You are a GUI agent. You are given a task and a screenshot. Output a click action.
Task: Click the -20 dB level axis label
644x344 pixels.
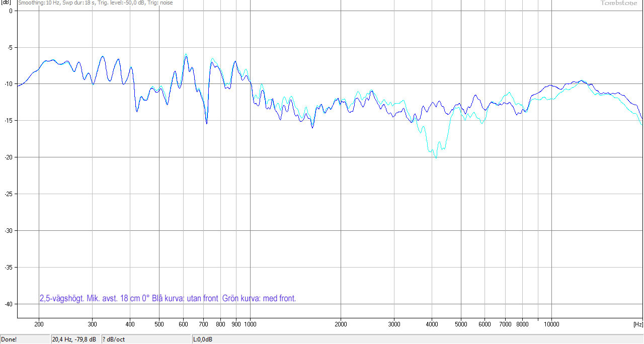click(9, 157)
